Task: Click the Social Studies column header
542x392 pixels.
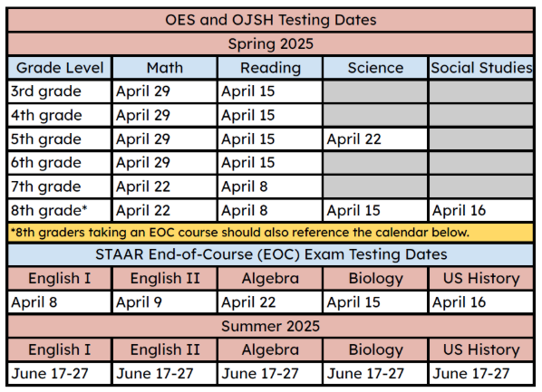Action: (x=481, y=68)
